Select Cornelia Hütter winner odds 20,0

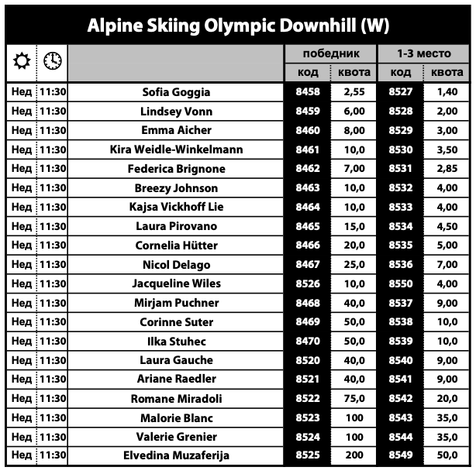coord(354,246)
